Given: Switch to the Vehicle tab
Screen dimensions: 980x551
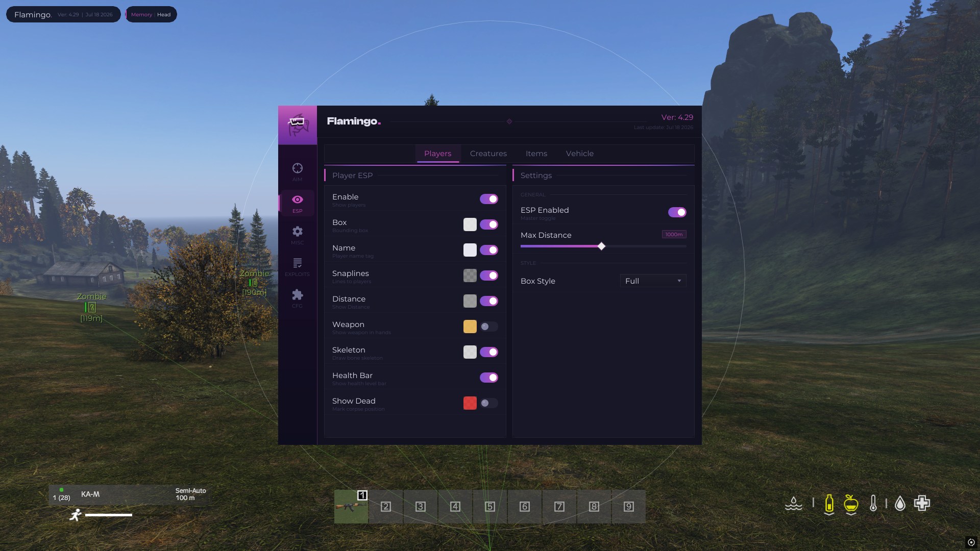Looking at the screenshot, I should [580, 154].
